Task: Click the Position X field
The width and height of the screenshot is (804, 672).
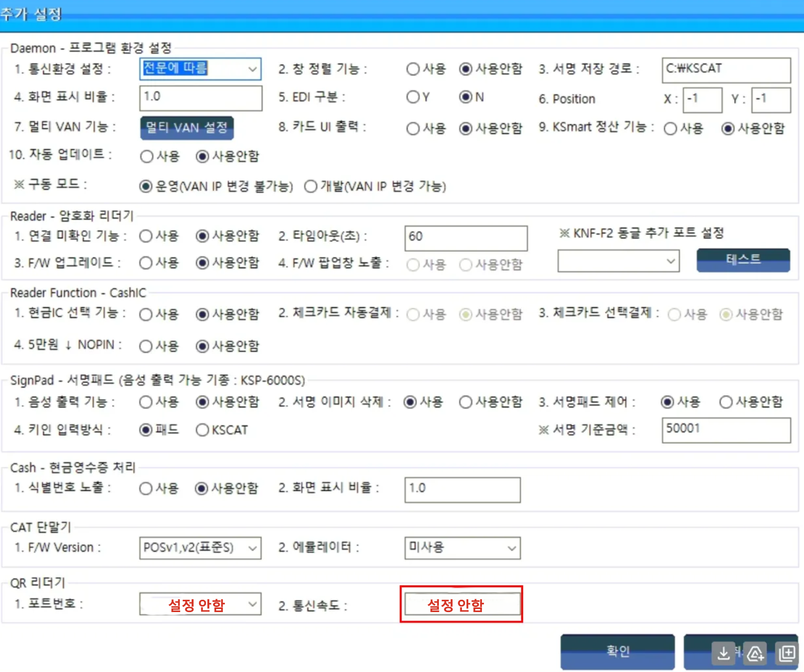Action: coord(703,100)
